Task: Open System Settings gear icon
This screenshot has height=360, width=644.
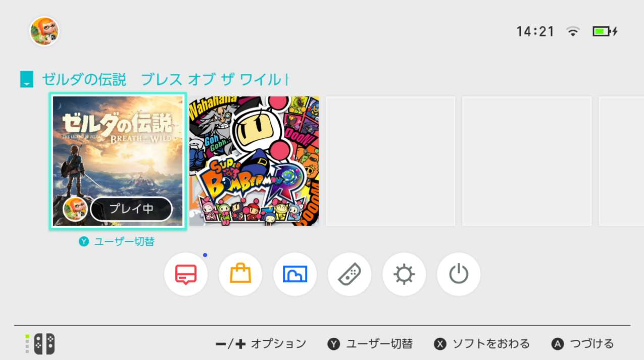Action: (404, 274)
